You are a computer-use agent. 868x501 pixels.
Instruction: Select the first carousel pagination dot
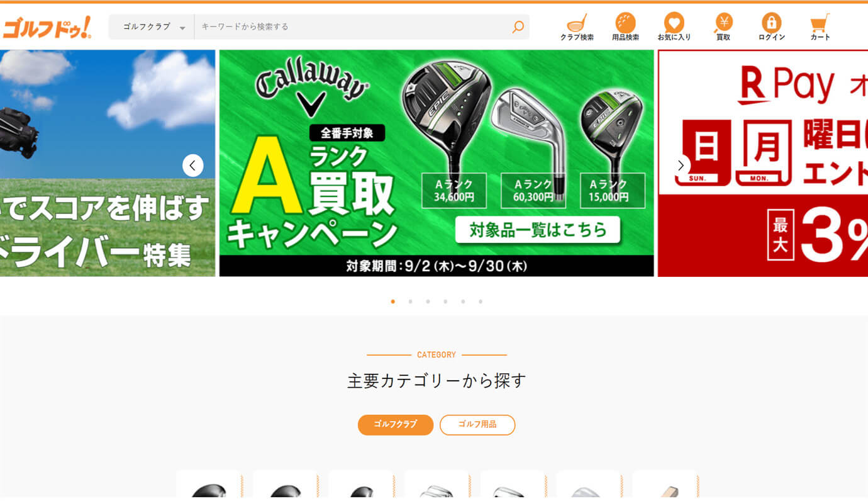click(393, 301)
